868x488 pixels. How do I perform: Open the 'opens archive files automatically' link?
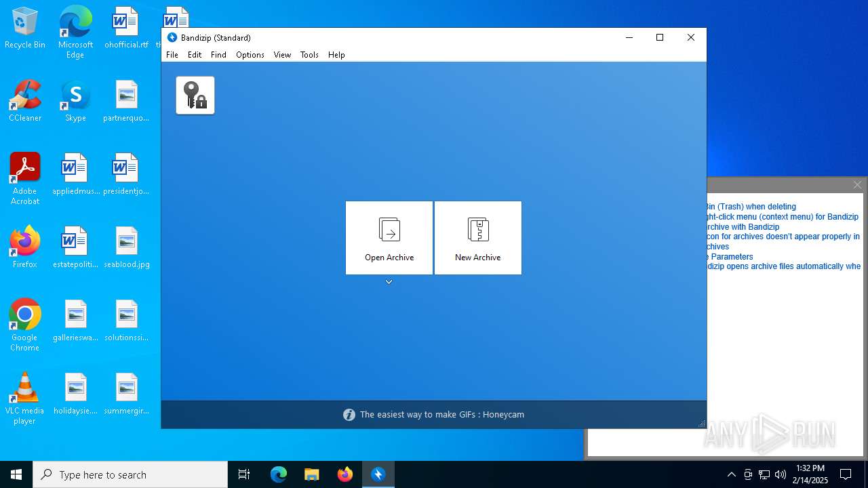[x=784, y=266]
